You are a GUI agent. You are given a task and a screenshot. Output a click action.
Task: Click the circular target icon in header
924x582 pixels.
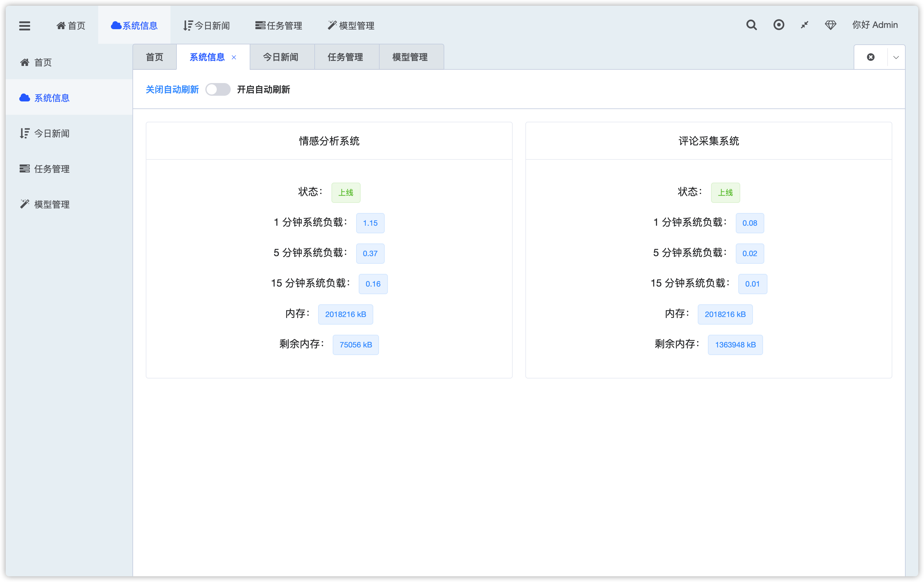click(x=778, y=25)
